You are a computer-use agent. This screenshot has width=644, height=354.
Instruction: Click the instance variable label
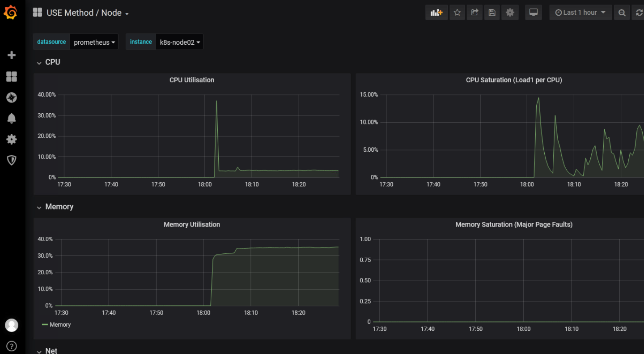pos(141,42)
